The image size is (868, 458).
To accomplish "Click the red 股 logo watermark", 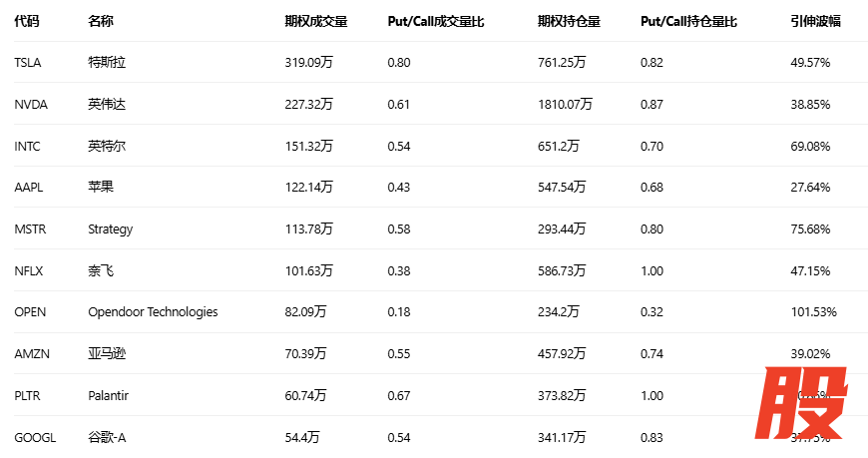I will (x=804, y=406).
